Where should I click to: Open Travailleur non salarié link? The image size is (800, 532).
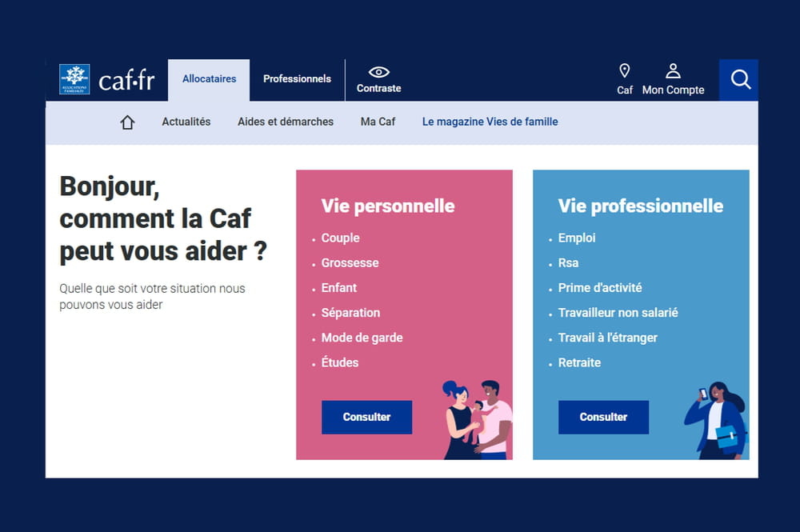tap(618, 313)
